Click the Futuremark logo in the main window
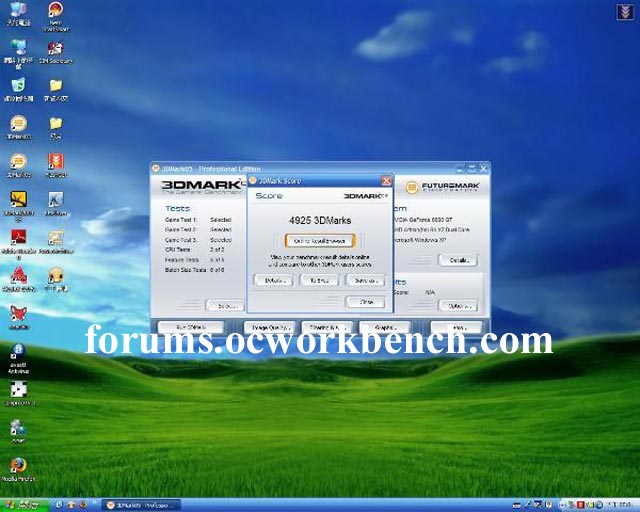 (442, 187)
